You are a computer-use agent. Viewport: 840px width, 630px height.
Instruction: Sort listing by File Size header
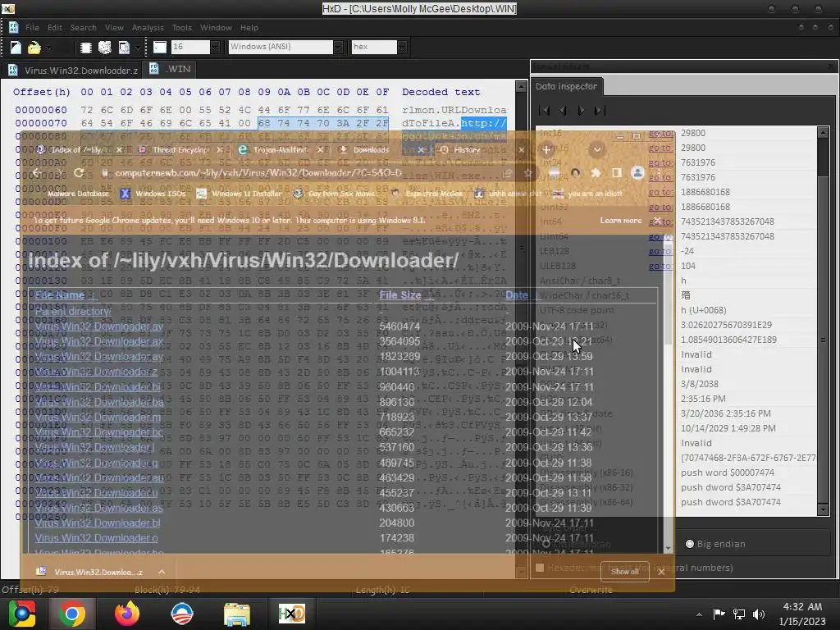pos(399,295)
